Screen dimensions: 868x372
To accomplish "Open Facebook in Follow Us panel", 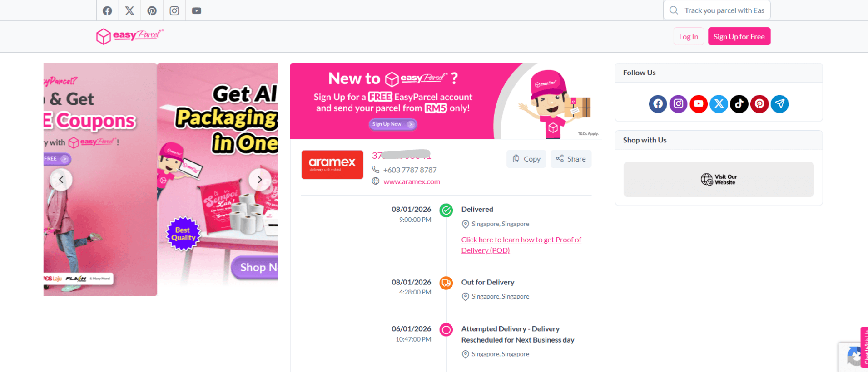I will (658, 104).
